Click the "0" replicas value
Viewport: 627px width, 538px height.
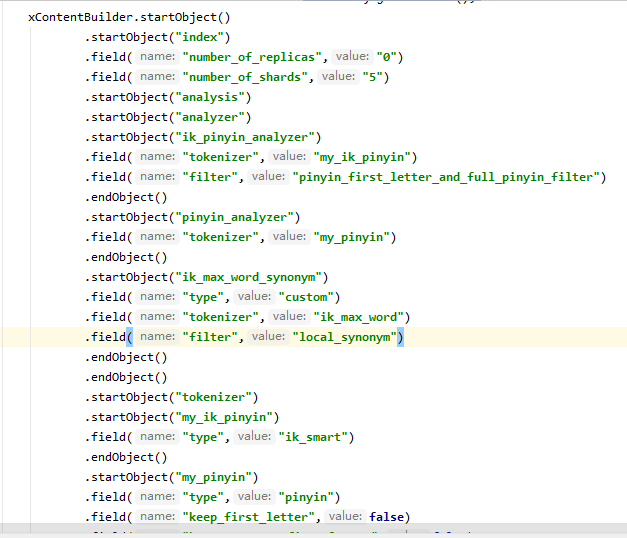click(386, 57)
